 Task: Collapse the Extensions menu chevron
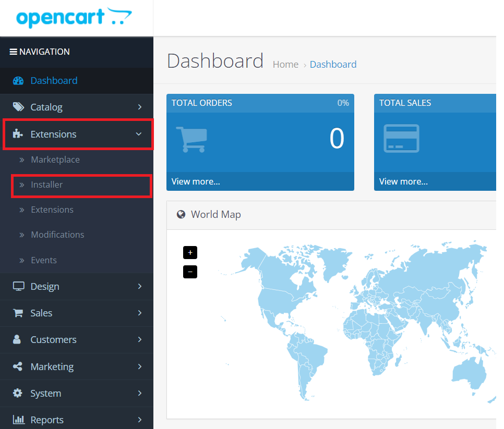click(x=139, y=134)
